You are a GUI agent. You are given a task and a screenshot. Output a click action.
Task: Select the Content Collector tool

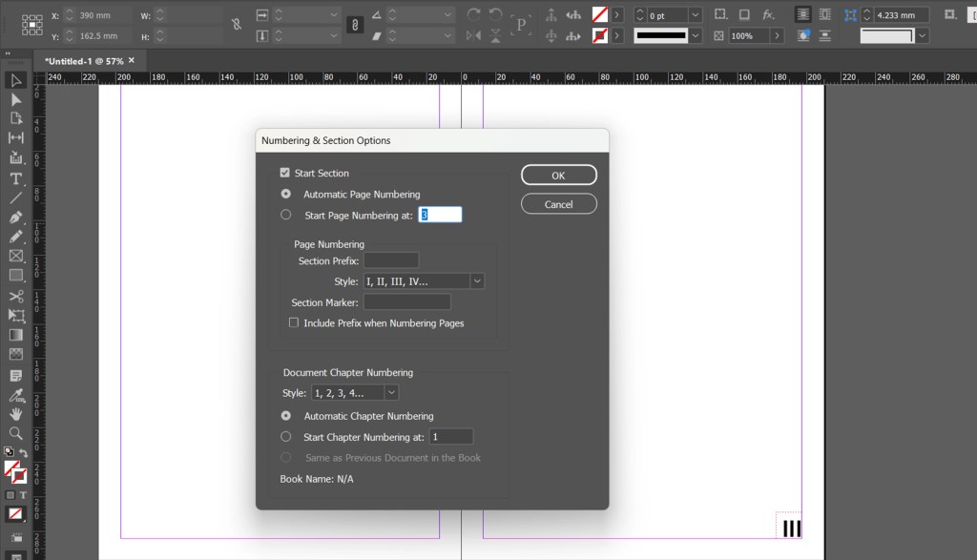[x=15, y=157]
